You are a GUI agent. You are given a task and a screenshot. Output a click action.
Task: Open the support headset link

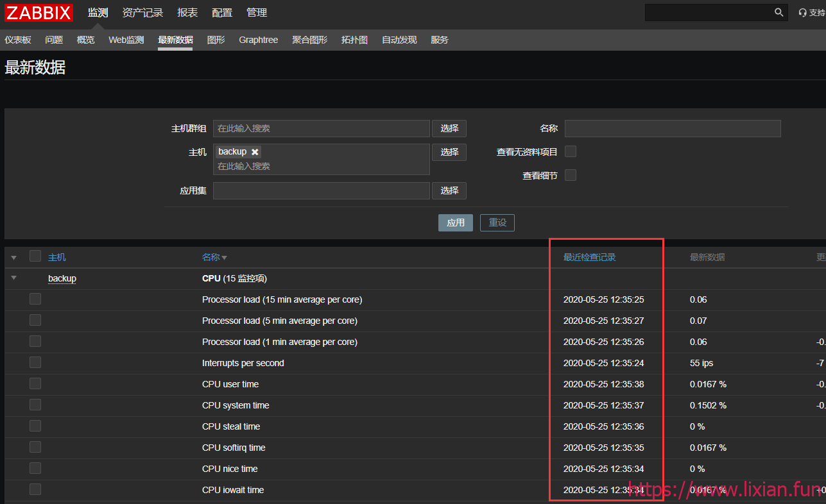pos(813,13)
